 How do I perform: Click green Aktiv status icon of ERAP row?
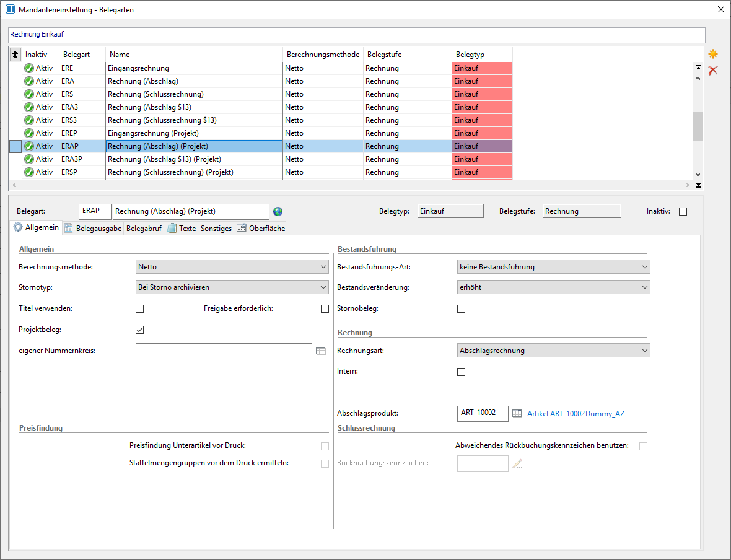click(29, 146)
